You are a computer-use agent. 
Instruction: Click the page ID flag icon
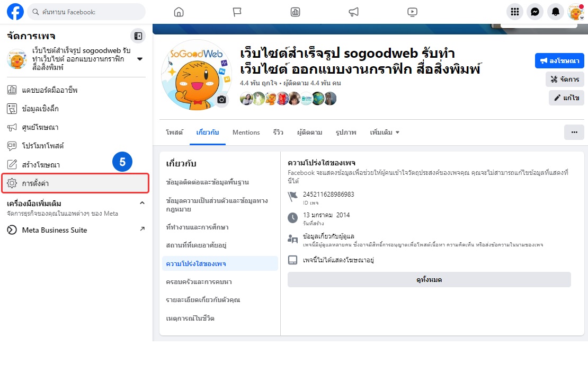tap(292, 196)
